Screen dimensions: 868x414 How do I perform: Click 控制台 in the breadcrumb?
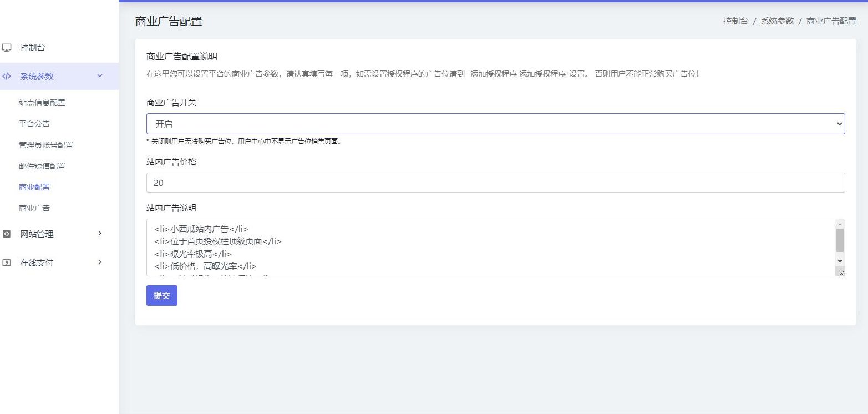point(735,21)
